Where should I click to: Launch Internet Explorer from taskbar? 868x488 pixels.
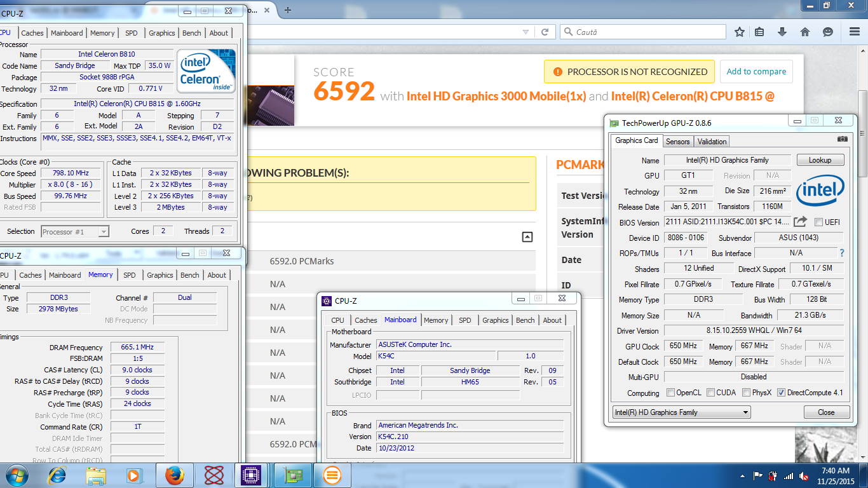[x=57, y=475]
